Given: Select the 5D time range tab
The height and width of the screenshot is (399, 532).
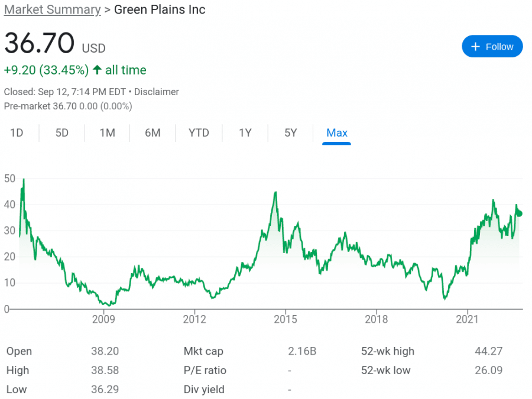Looking at the screenshot, I should pos(61,133).
